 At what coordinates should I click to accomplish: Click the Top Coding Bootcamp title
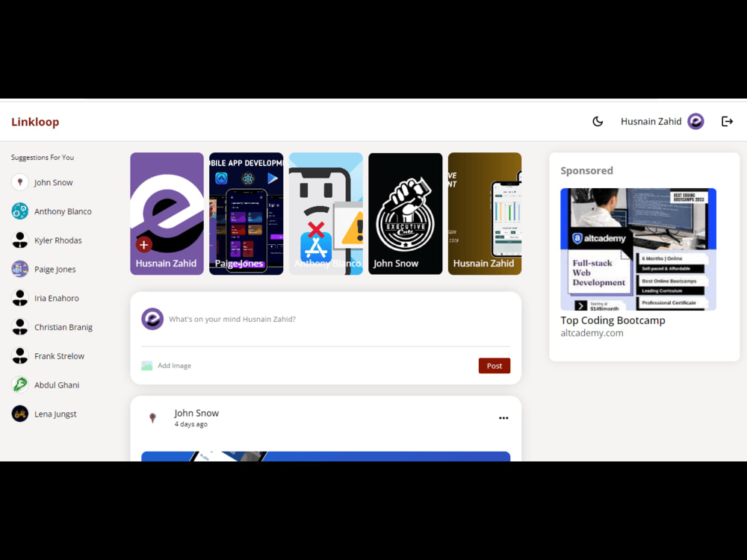pos(613,320)
